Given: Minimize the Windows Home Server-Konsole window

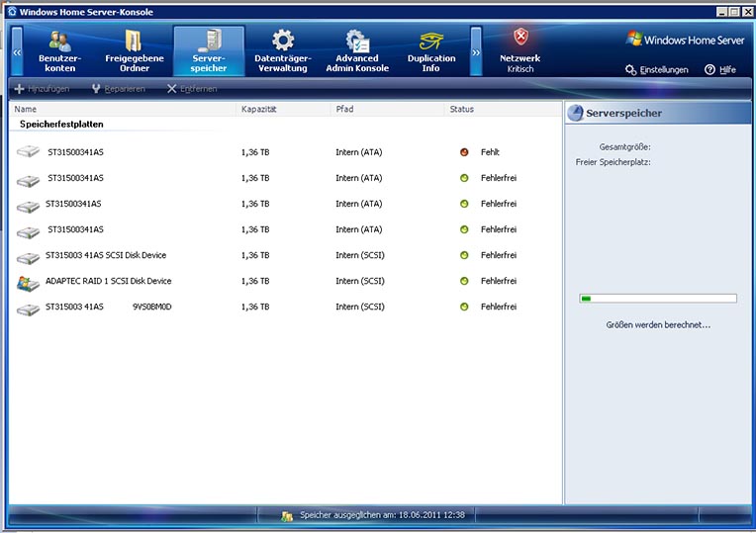Looking at the screenshot, I should pyautogui.click(x=721, y=12).
